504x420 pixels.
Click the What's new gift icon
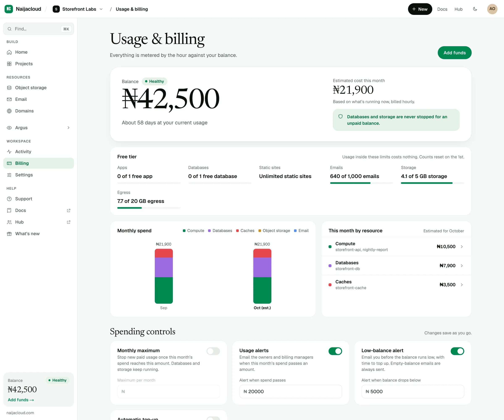(9, 234)
